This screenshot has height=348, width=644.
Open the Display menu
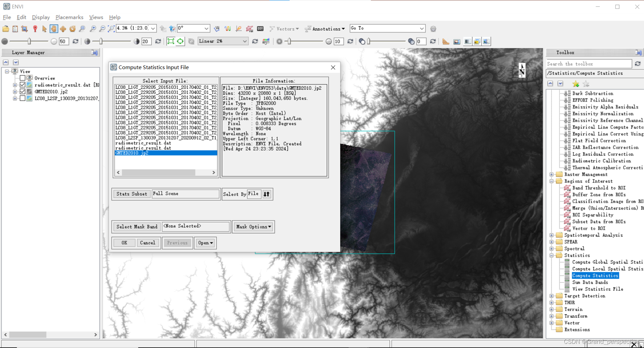click(41, 17)
